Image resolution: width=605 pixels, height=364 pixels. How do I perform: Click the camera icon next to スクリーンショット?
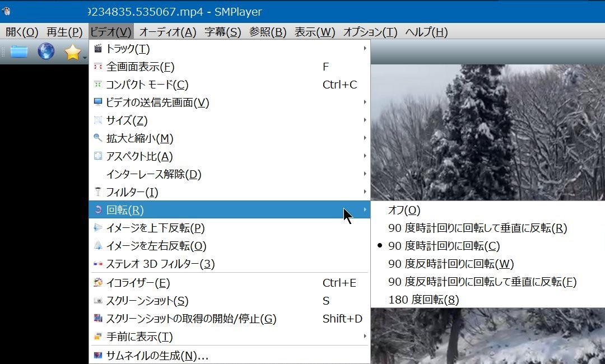97,301
